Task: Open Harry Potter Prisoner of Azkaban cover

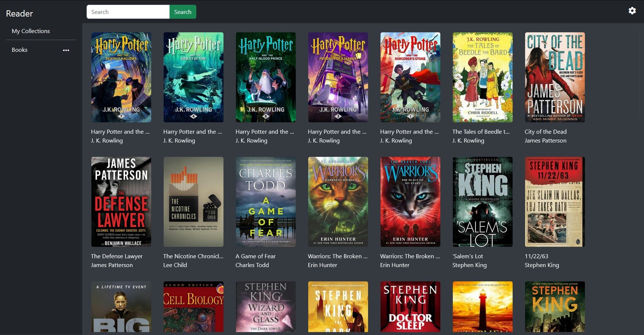Action: point(338,77)
